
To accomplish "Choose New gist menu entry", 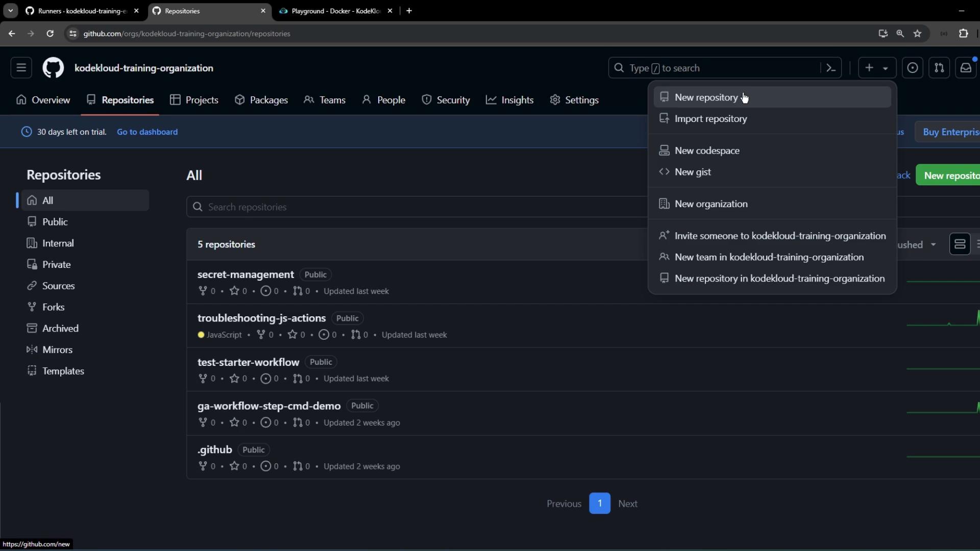I will coord(692,172).
